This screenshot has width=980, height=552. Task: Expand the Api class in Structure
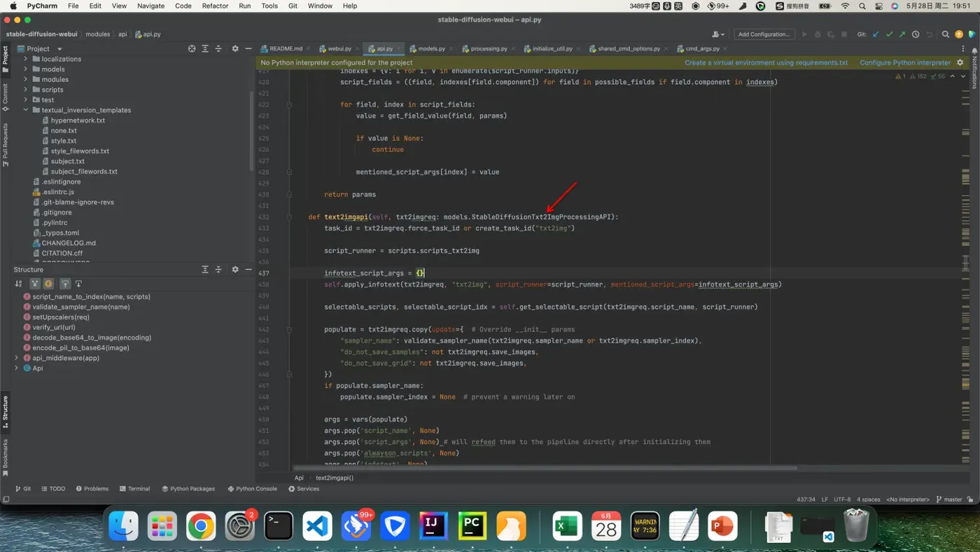17,368
